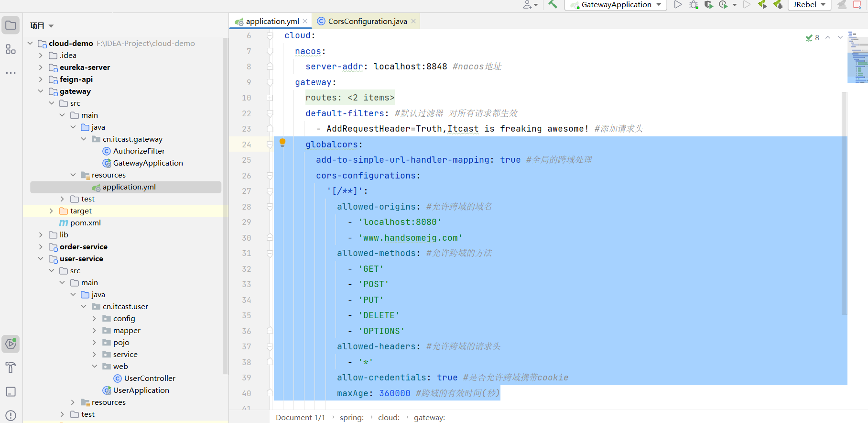Select UserController class in tree
The image size is (868, 423).
[x=144, y=378]
